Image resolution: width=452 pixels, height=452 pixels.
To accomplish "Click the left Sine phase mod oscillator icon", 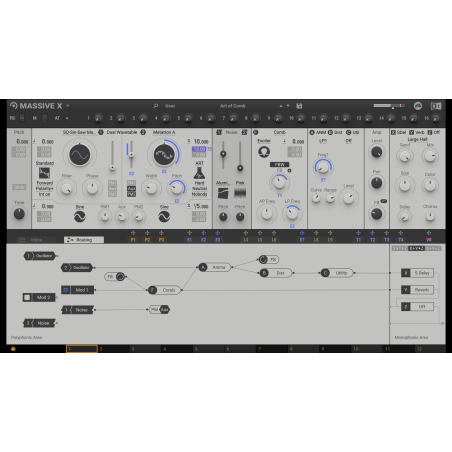I will (x=80, y=217).
